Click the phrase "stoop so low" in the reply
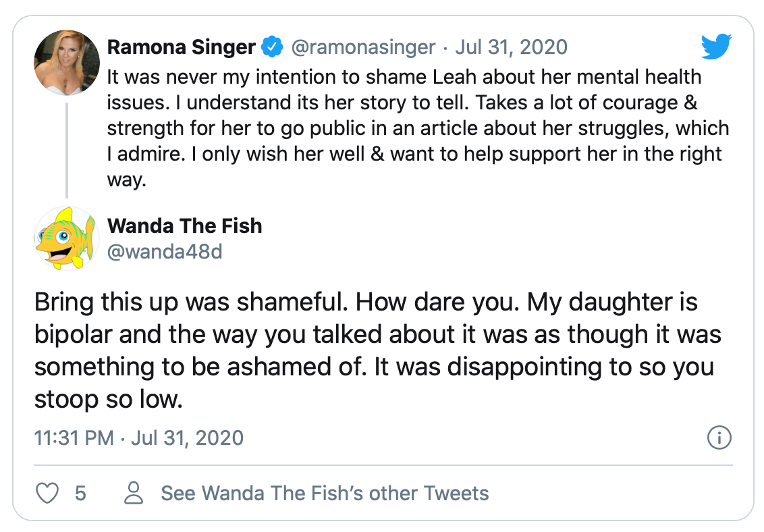The width and height of the screenshot is (764, 532). (x=108, y=399)
